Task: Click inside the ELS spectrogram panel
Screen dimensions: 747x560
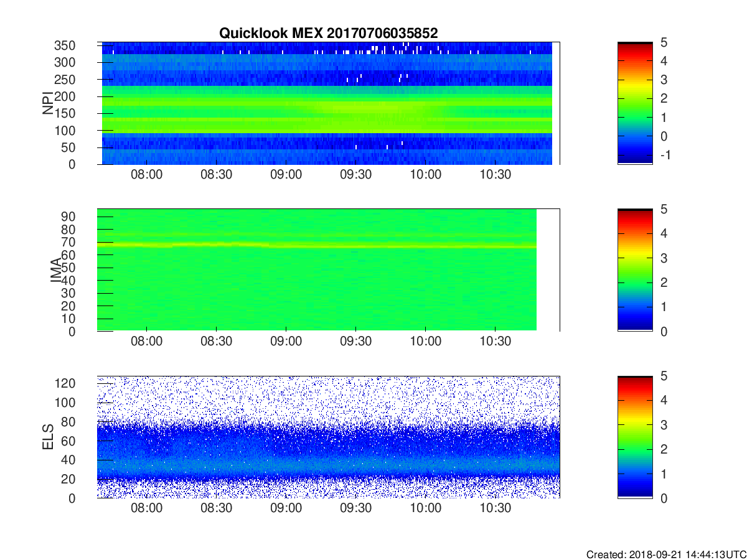Action: pos(329,437)
